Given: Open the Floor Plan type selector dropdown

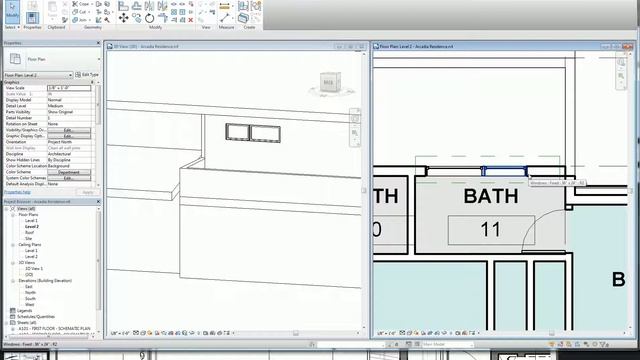Looking at the screenshot, I should coord(98,59).
